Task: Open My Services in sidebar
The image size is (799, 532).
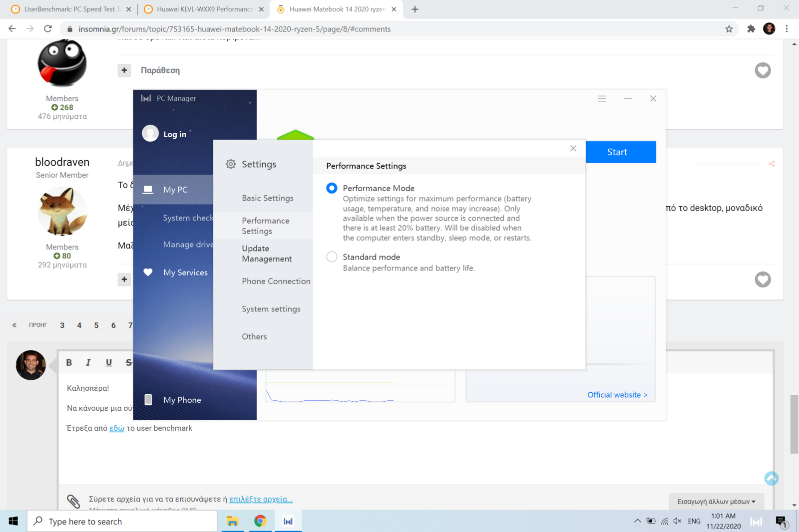Action: coord(185,272)
